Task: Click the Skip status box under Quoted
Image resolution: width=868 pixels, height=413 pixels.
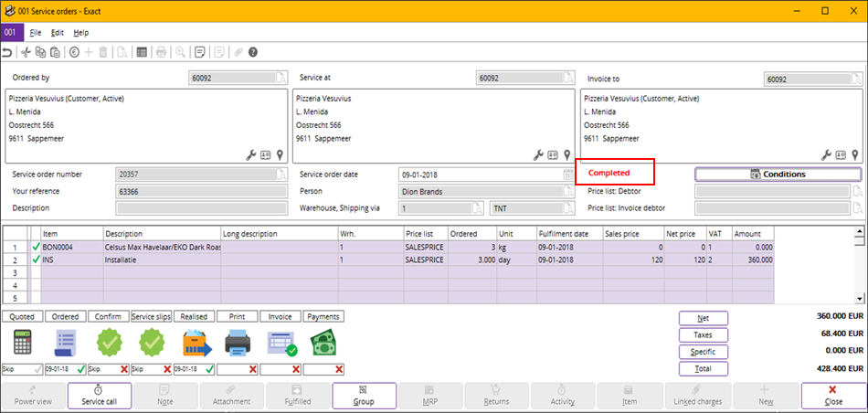Action: point(22,369)
